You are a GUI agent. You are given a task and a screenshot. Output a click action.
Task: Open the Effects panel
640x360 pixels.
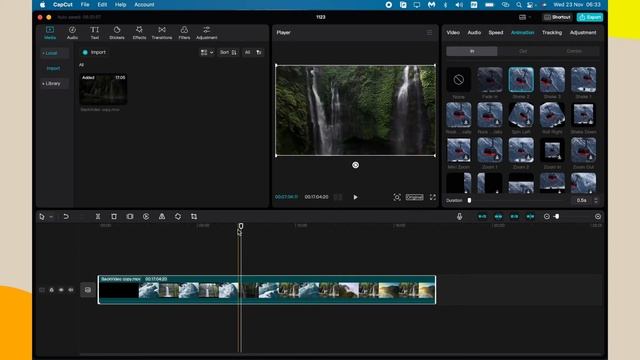139,33
